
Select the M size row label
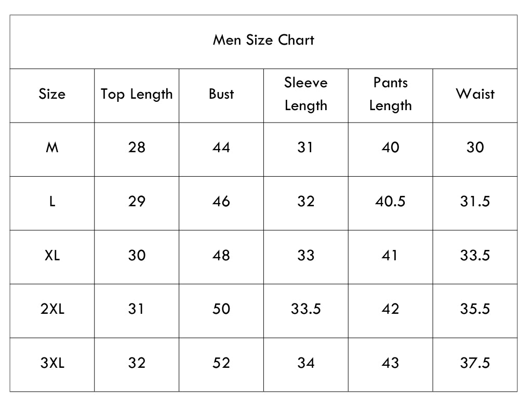click(x=52, y=148)
